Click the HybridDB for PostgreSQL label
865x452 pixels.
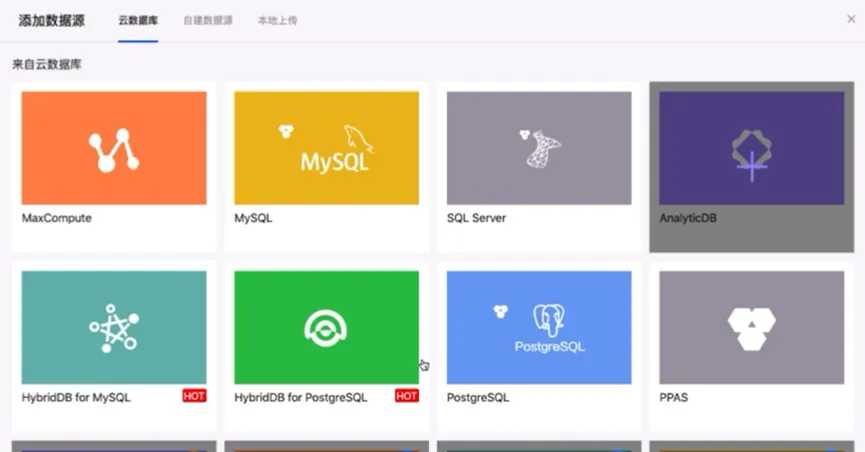(x=301, y=397)
